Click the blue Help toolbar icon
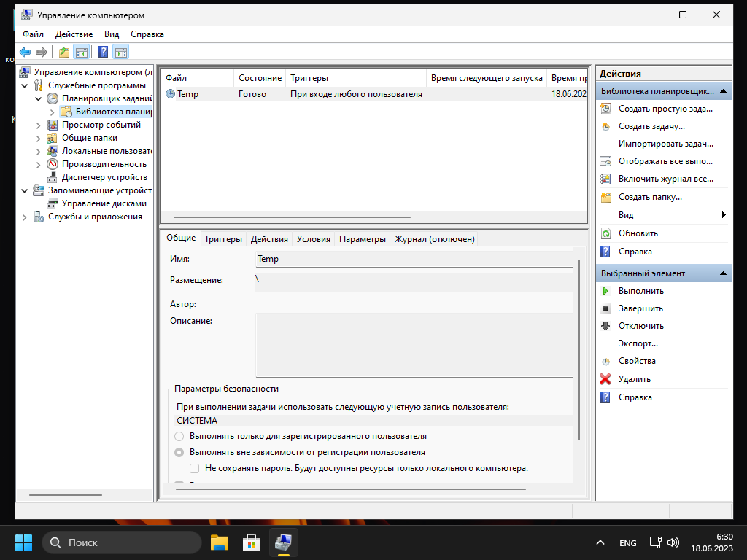 pyautogui.click(x=103, y=52)
